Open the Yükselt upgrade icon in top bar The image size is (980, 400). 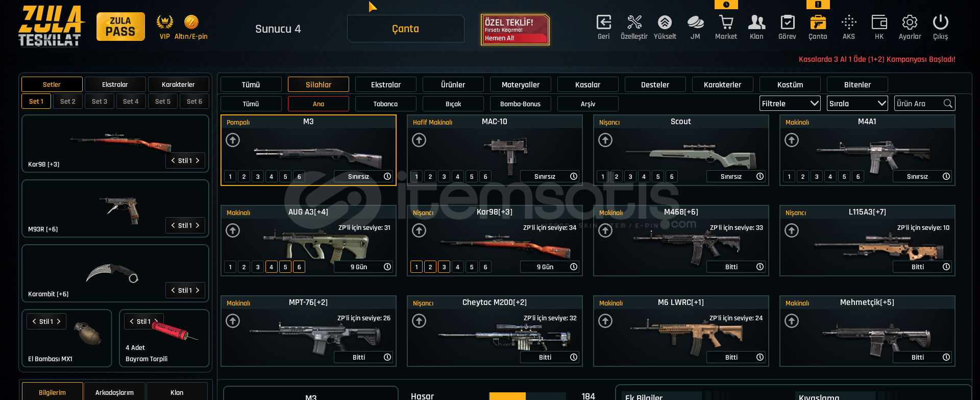click(665, 22)
